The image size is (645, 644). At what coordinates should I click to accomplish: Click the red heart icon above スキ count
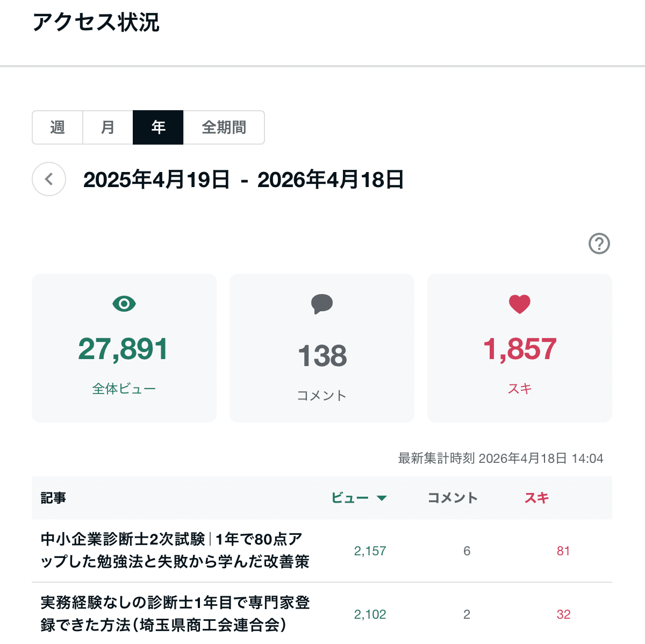click(x=519, y=304)
